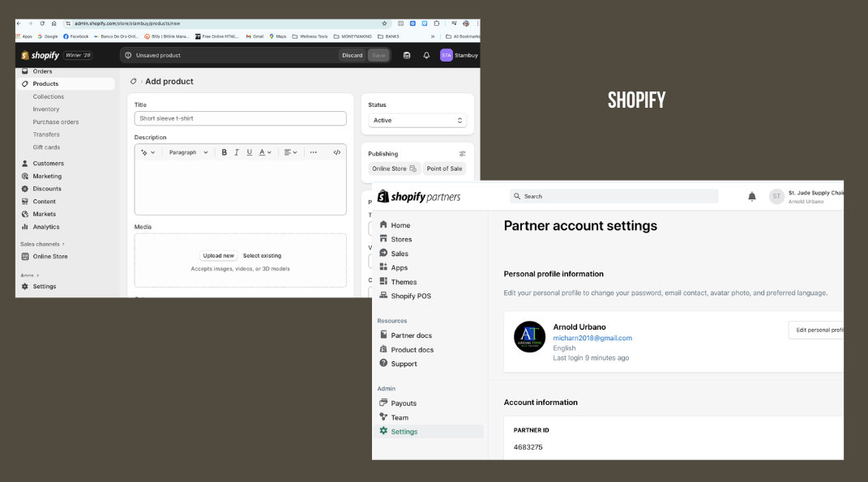The width and height of the screenshot is (868, 482).
Task: Click the Shopify Partners logo
Action: click(419, 197)
